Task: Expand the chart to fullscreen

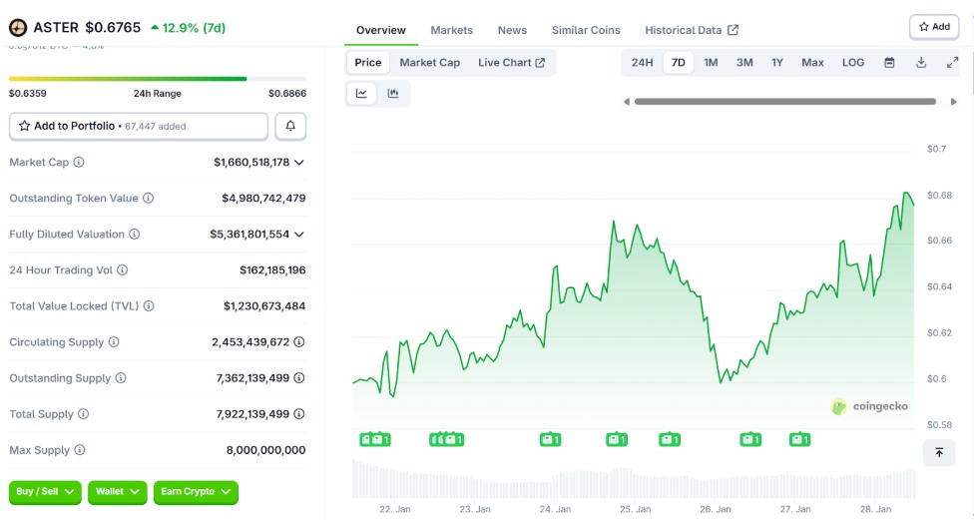Action: click(952, 63)
